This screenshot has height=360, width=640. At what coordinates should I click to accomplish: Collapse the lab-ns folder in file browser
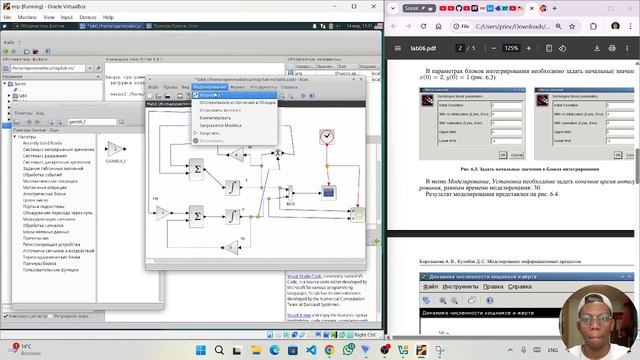coord(5,84)
